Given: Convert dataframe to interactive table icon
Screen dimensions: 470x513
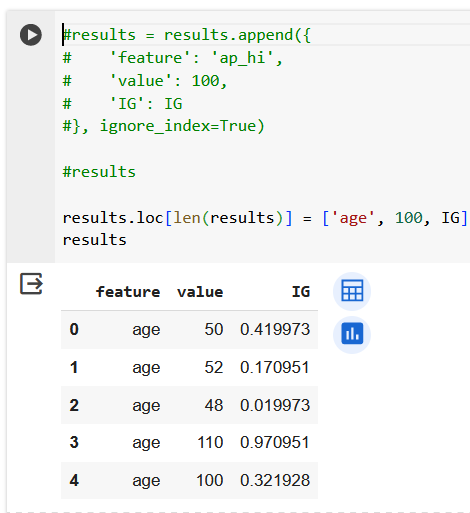Looking at the screenshot, I should pyautogui.click(x=352, y=291).
